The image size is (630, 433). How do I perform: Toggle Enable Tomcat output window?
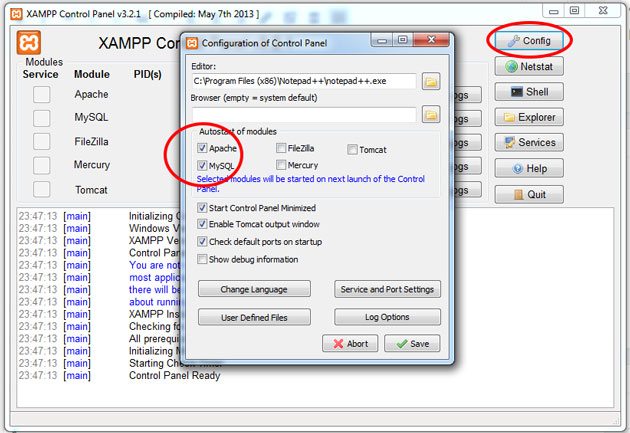(202, 224)
